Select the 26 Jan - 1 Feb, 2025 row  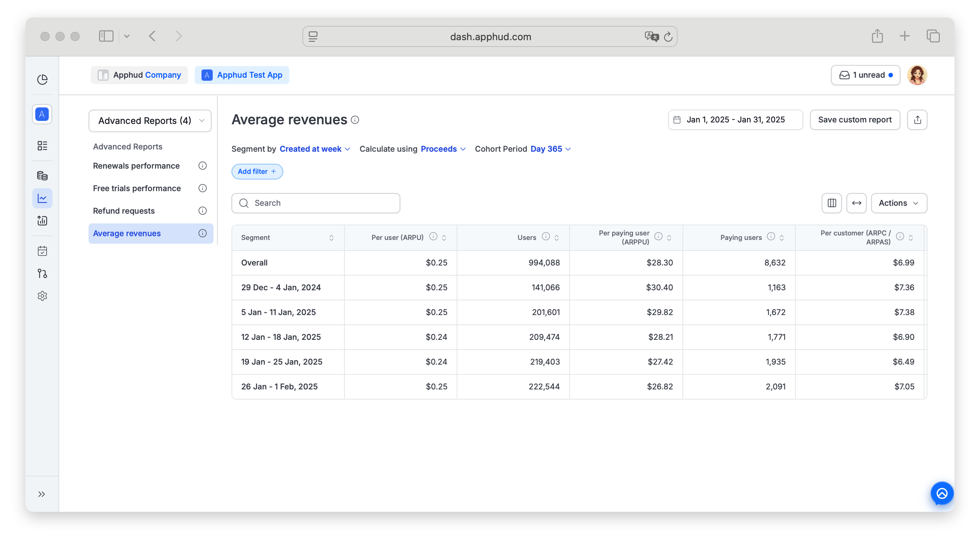click(x=579, y=386)
